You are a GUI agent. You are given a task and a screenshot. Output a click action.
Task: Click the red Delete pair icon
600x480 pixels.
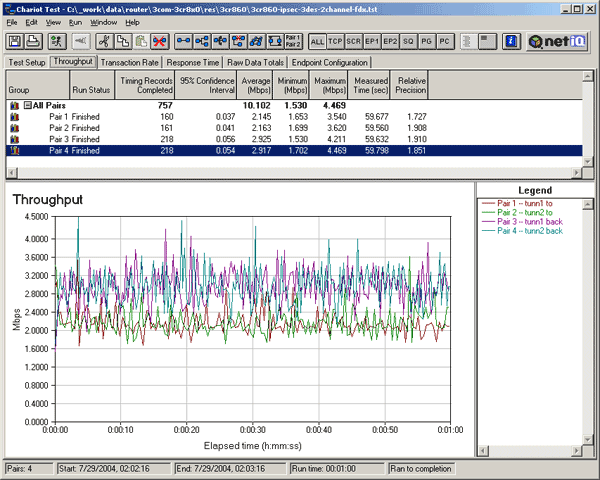158,41
